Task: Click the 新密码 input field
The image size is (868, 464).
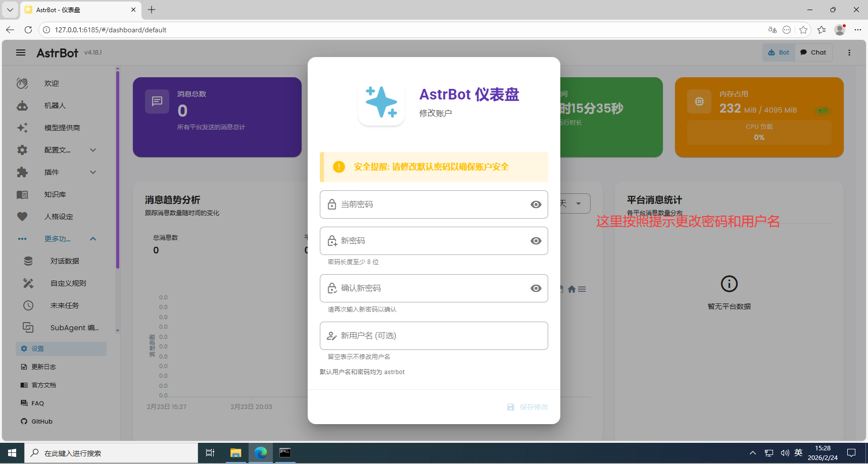Action: click(434, 241)
